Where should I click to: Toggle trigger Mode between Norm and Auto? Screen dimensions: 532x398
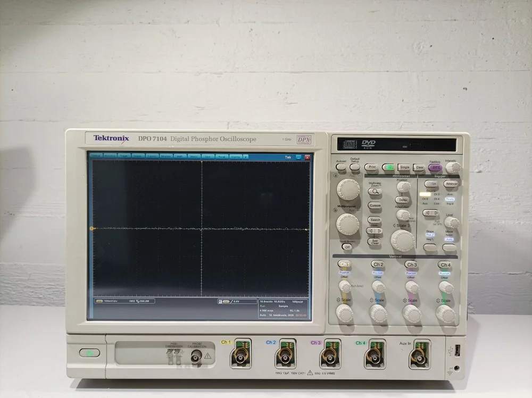(449, 248)
